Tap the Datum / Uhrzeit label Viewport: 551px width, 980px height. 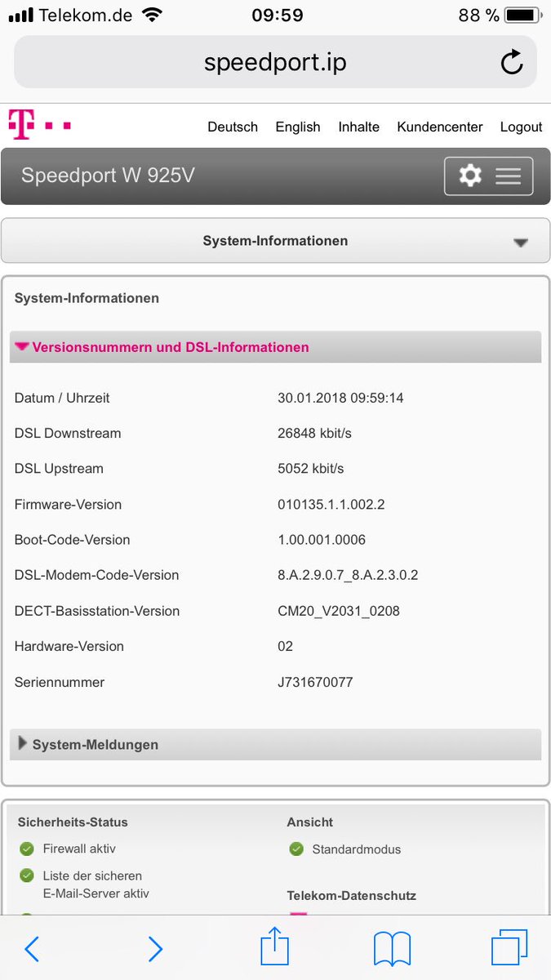(62, 398)
